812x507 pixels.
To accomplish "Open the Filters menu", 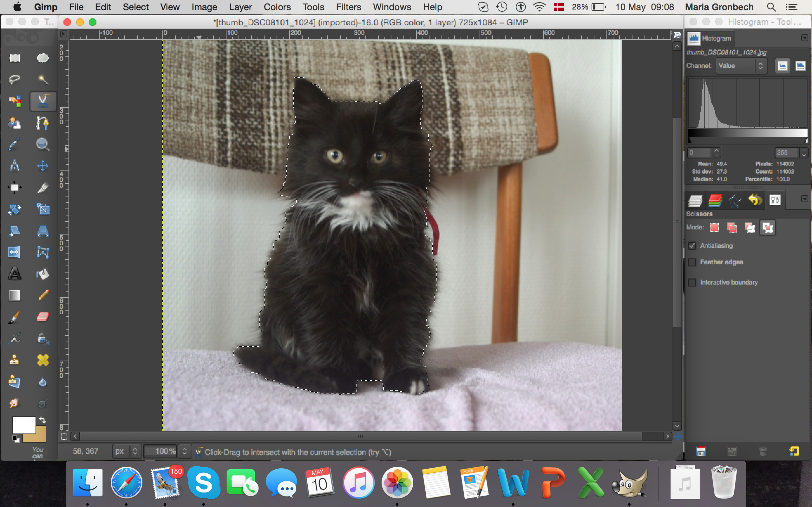I will click(348, 7).
